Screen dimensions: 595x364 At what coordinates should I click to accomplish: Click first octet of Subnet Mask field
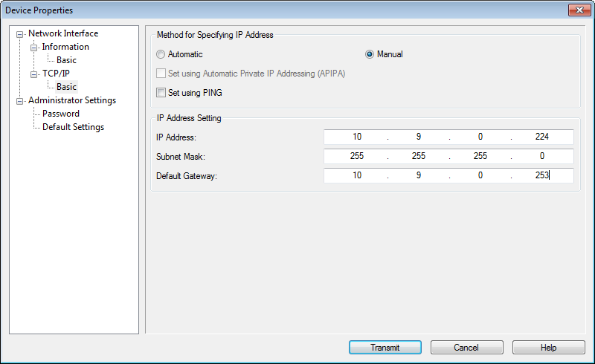pyautogui.click(x=357, y=156)
